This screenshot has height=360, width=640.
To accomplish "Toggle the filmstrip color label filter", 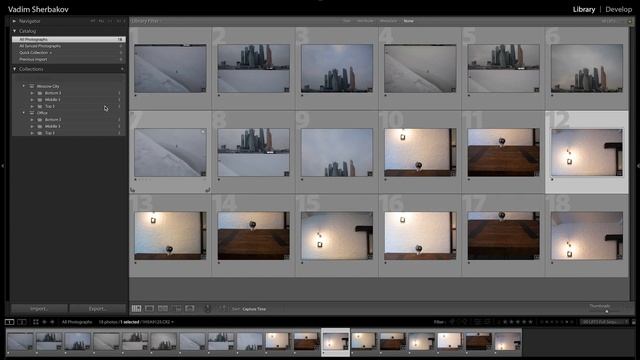I will [x=557, y=322].
